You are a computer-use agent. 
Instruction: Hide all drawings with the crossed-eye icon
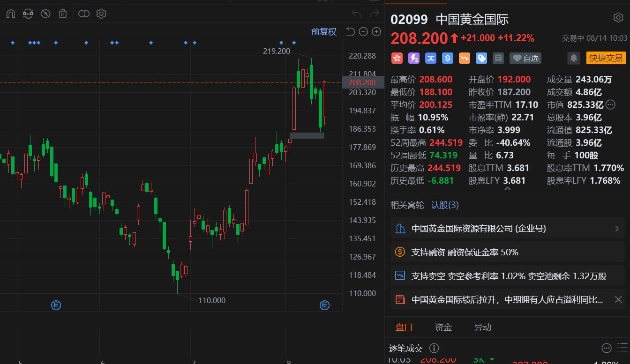45,14
